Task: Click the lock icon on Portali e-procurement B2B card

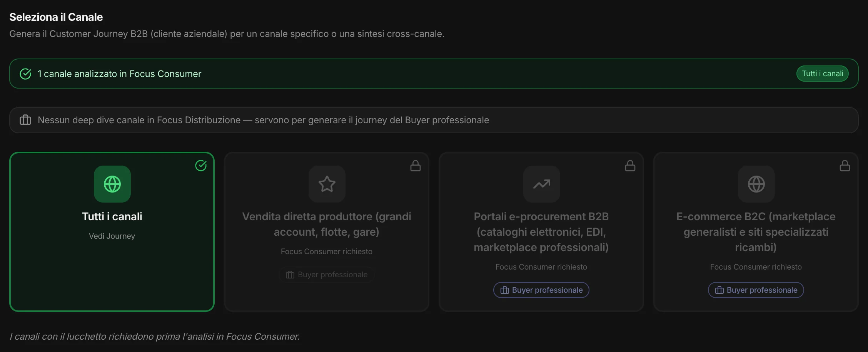Action: tap(630, 166)
